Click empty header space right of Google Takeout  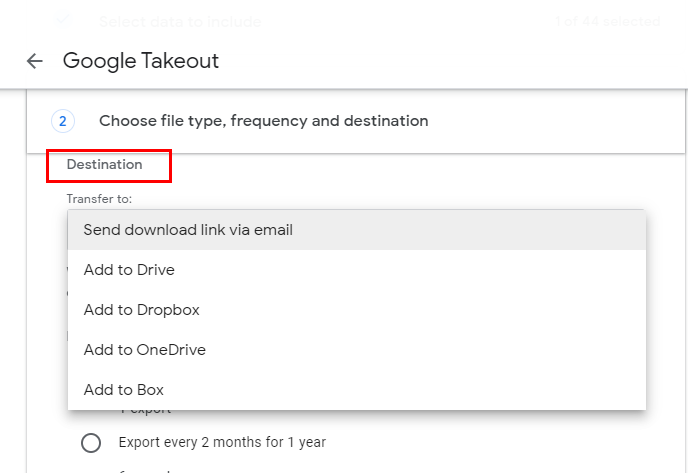tap(450, 61)
